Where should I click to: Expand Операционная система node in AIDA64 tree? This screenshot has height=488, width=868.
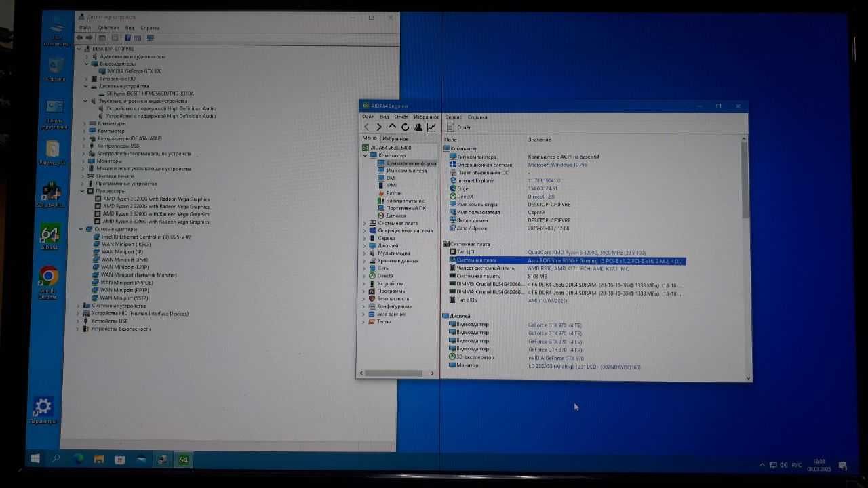(365, 230)
